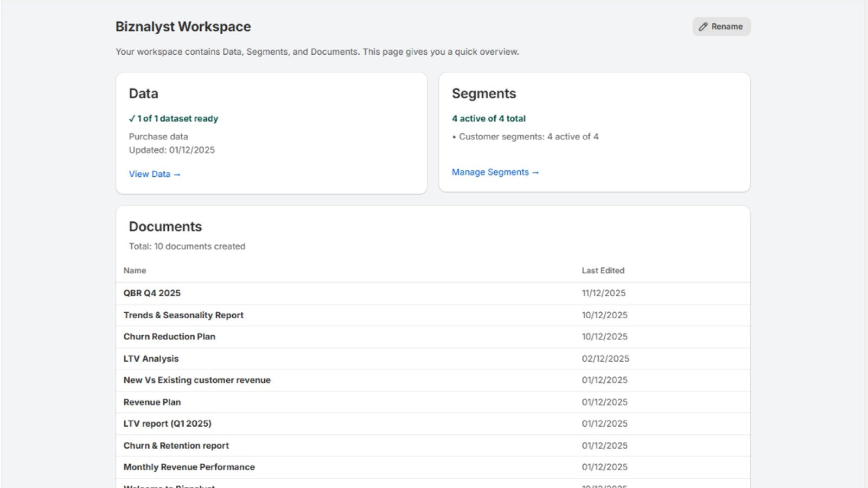Select the New Vs Existing customer revenue document
868x488 pixels.
tap(197, 380)
